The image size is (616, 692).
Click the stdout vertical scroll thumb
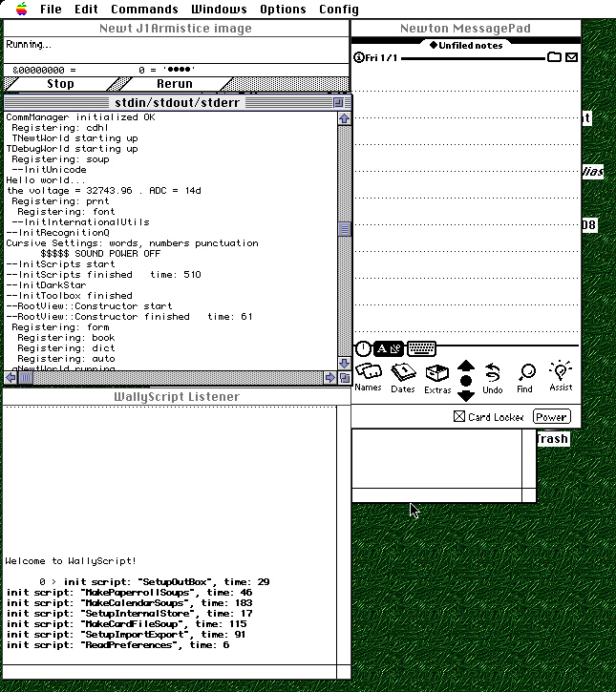point(345,229)
